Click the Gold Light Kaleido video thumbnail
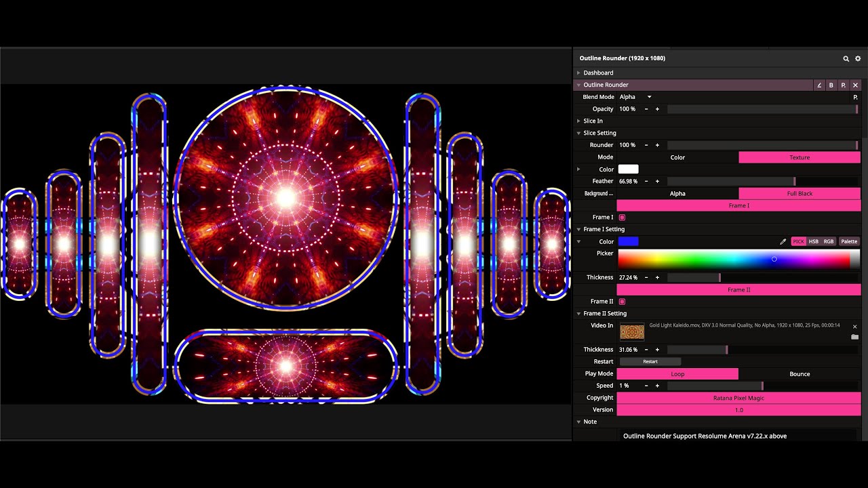This screenshot has width=868, height=488. 632,331
